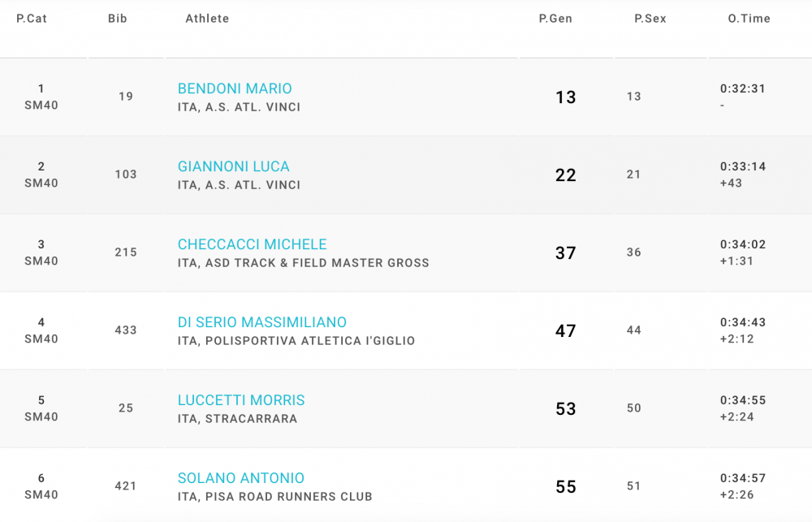Select DI SERIO MASSIMILIANO name link

click(262, 322)
